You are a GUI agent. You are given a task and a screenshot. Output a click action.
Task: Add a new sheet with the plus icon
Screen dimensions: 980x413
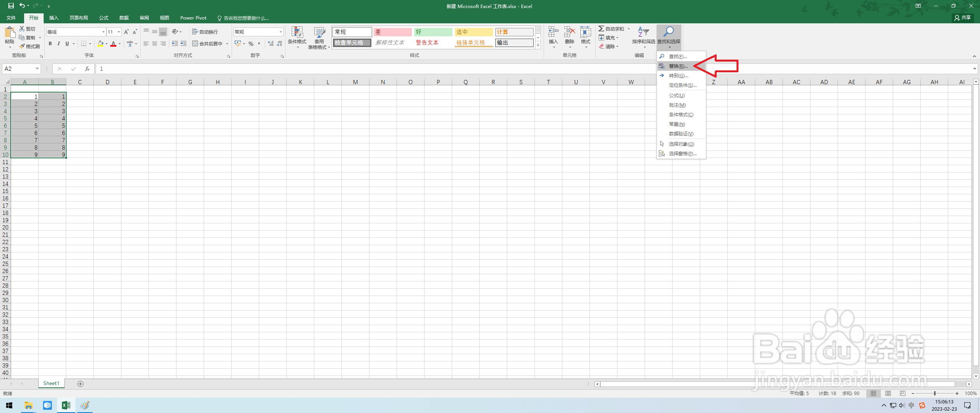(80, 384)
